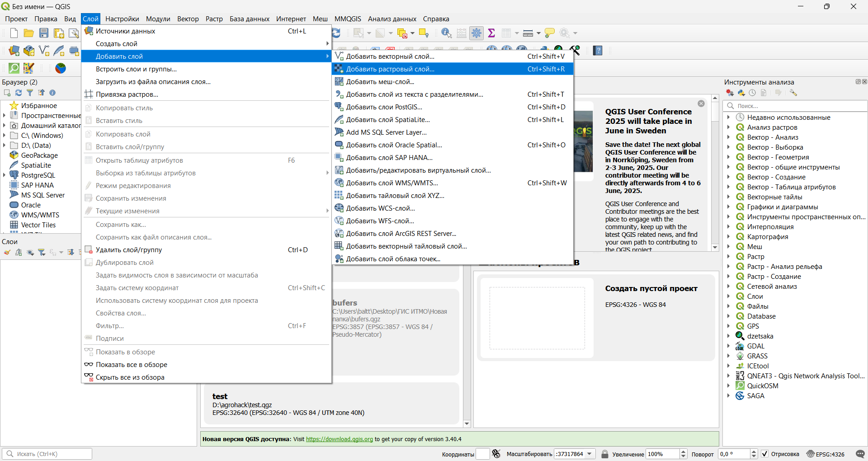Image resolution: width=868 pixels, height=461 pixels.
Task: Click the Python icon in the analysis tools panel
Action: click(741, 93)
